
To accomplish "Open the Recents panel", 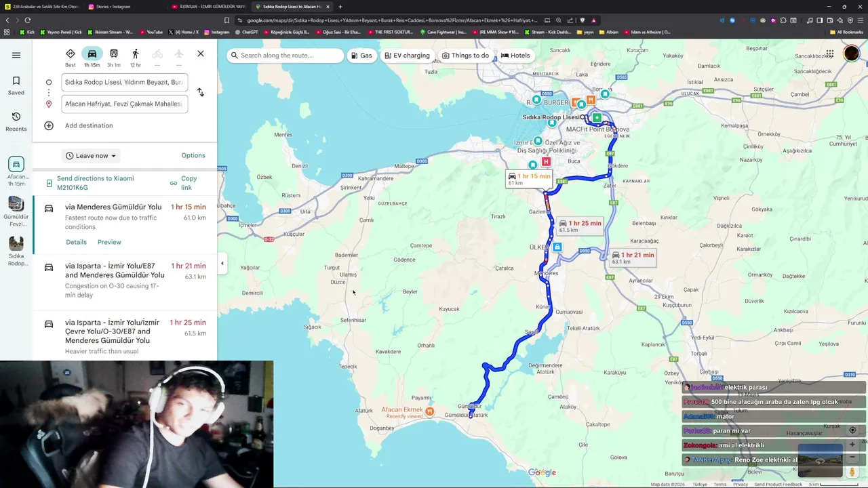I will (16, 122).
